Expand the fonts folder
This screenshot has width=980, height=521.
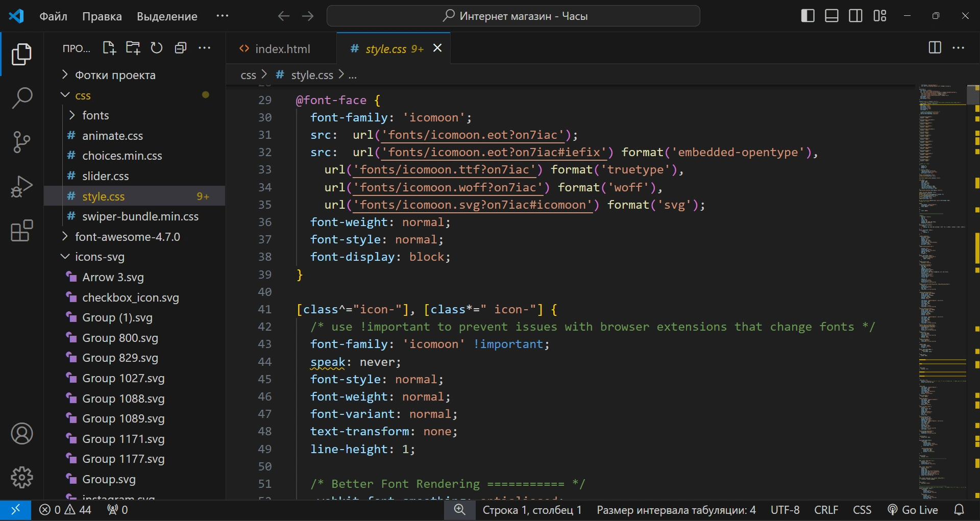tap(95, 115)
